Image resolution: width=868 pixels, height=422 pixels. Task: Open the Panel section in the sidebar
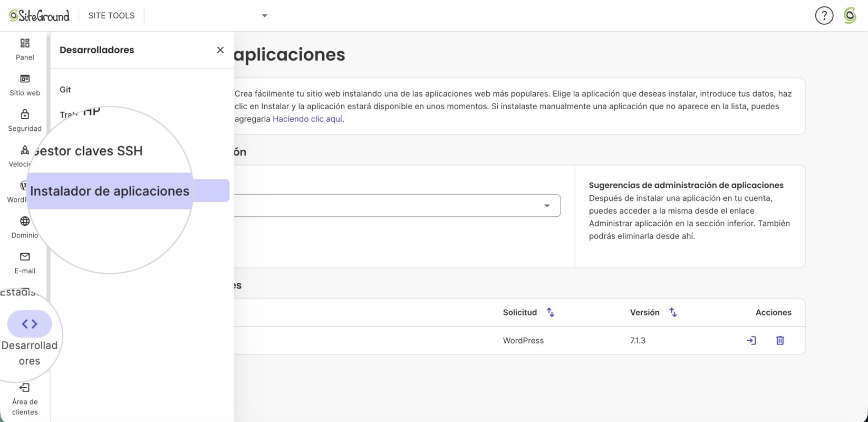point(25,49)
